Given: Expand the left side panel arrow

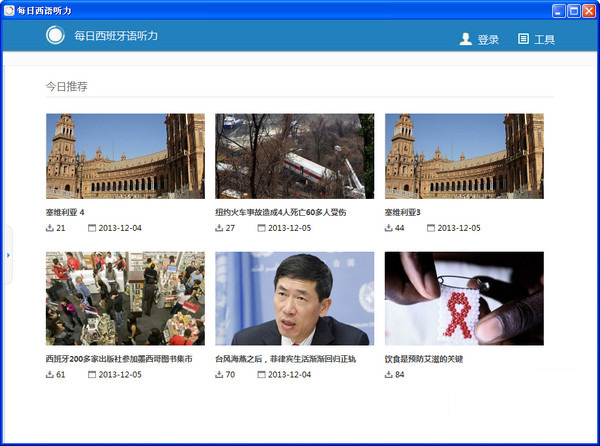Looking at the screenshot, I should click(8, 255).
